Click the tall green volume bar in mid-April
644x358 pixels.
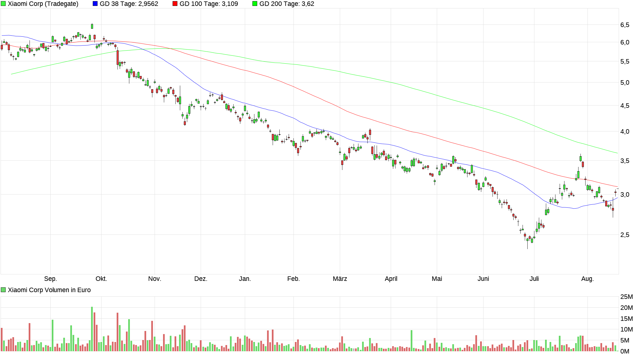coord(412,341)
